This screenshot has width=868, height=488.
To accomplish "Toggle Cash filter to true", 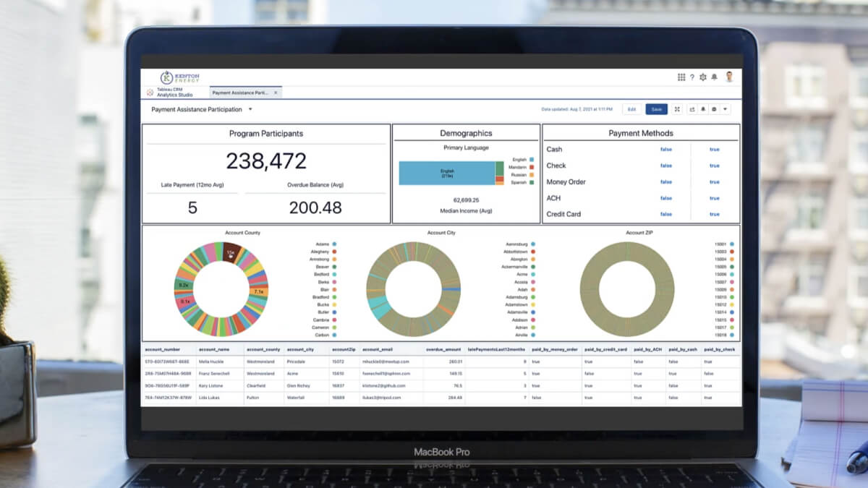I will [715, 150].
